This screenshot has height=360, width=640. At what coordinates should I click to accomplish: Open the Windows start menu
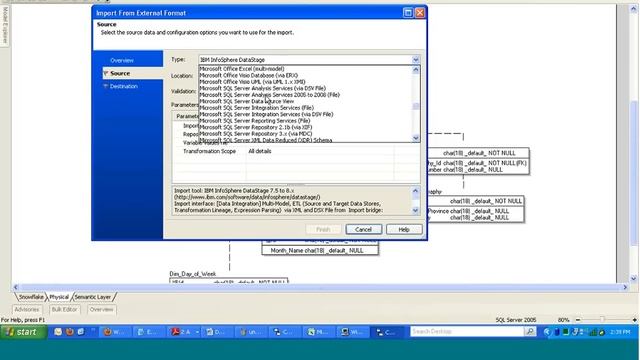coord(24,332)
